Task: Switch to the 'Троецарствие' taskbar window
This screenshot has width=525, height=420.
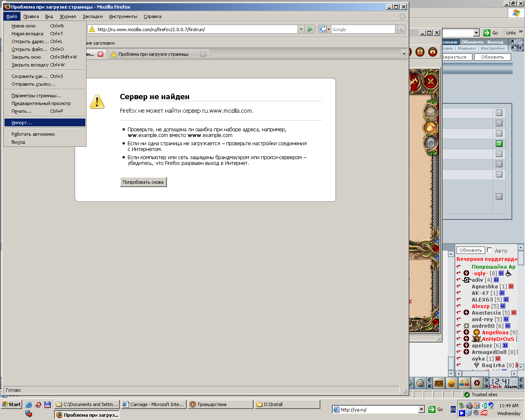Action: 221,404
